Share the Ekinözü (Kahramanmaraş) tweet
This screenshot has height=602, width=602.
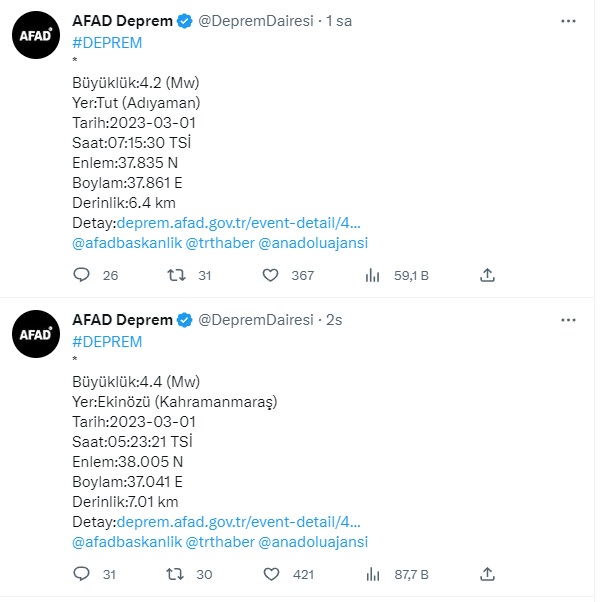pyautogui.click(x=487, y=574)
